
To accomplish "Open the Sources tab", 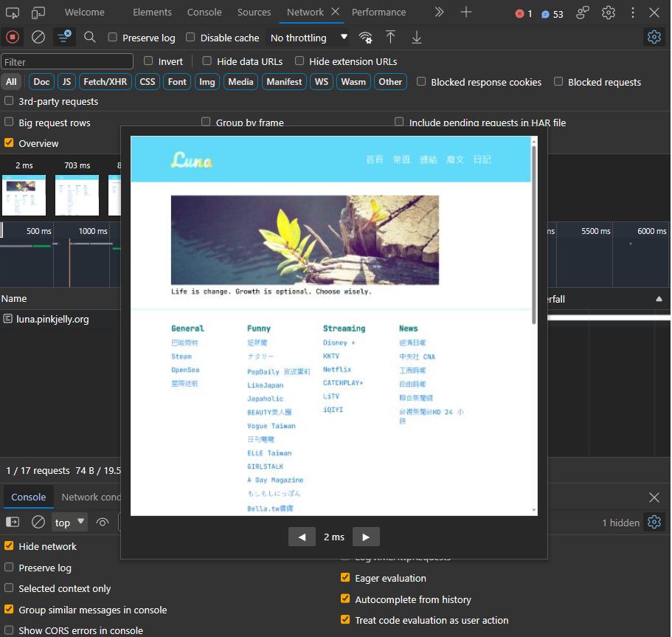I will click(x=254, y=13).
